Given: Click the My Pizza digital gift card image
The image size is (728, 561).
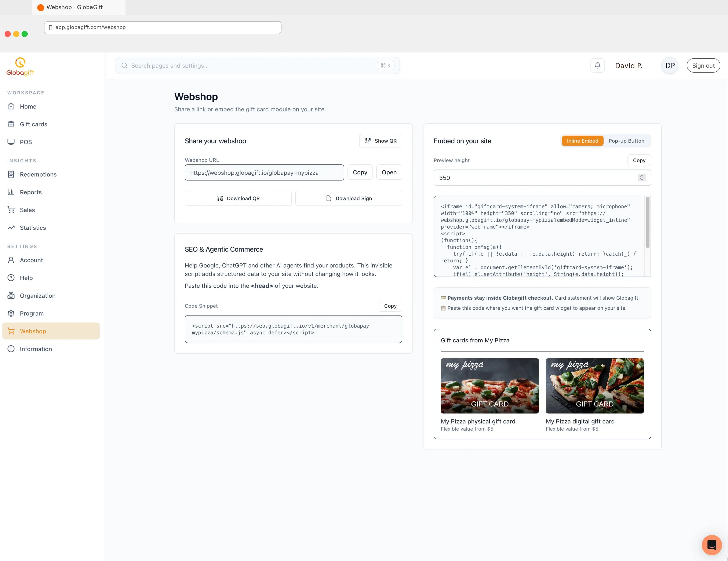Looking at the screenshot, I should click(595, 386).
